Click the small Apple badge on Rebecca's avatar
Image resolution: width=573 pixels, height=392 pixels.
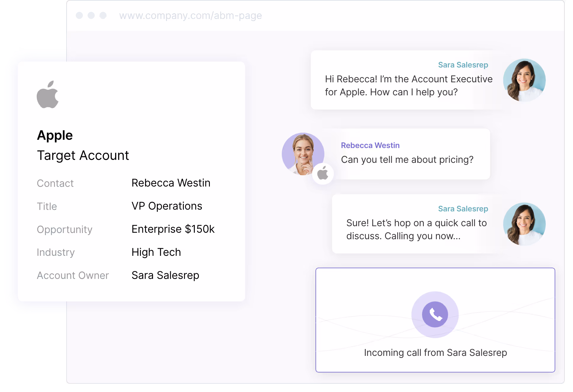323,173
